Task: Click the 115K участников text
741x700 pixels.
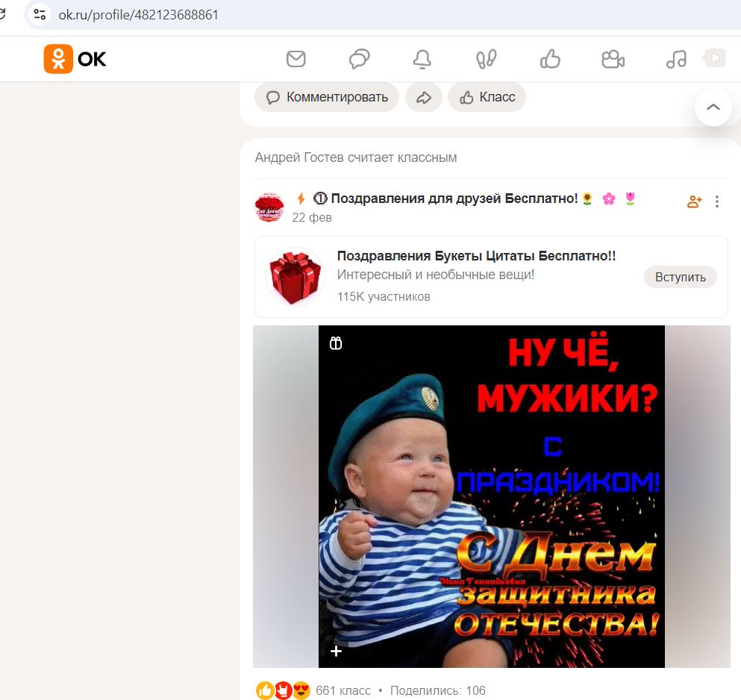Action: pyautogui.click(x=384, y=296)
